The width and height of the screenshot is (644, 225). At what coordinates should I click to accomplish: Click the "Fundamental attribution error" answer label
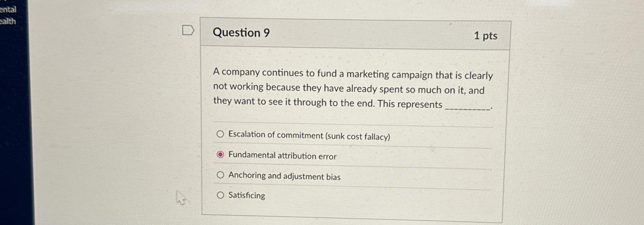coord(282,156)
